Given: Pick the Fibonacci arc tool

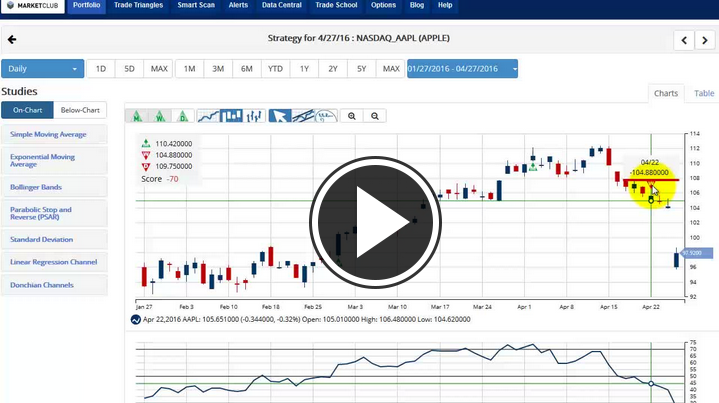Looking at the screenshot, I should pyautogui.click(x=326, y=116).
